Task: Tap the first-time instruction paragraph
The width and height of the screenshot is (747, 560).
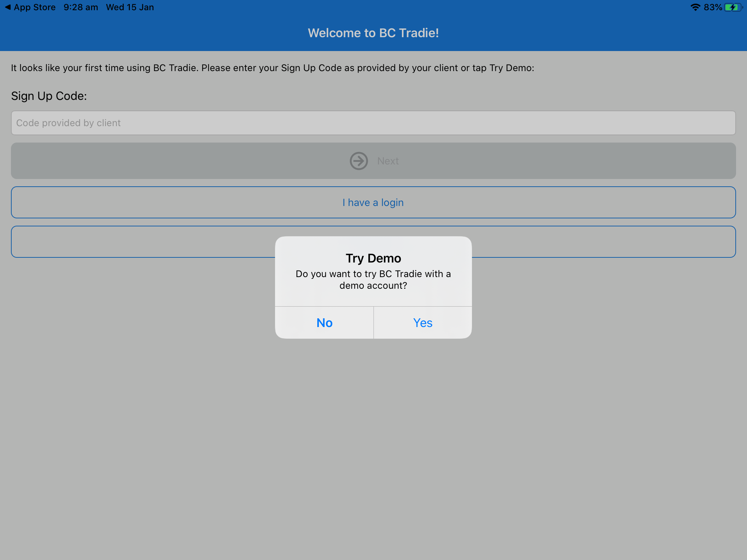Action: (x=272, y=68)
